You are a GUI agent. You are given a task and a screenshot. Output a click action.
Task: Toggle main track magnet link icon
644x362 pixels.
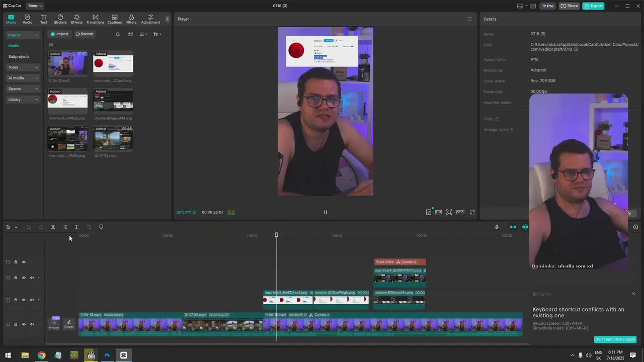click(x=513, y=227)
